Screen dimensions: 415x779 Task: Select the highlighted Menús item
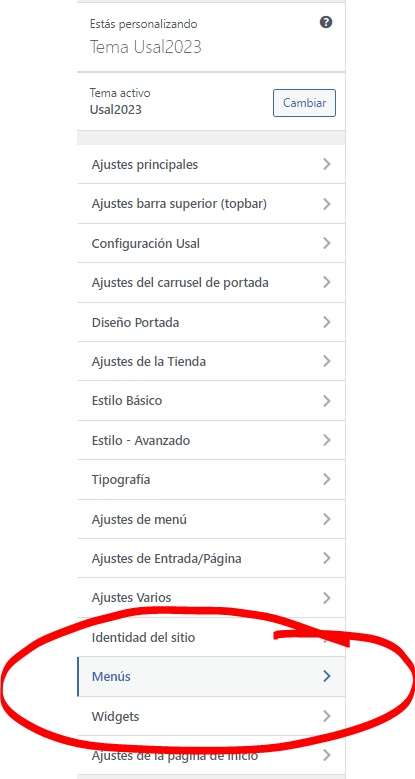211,677
